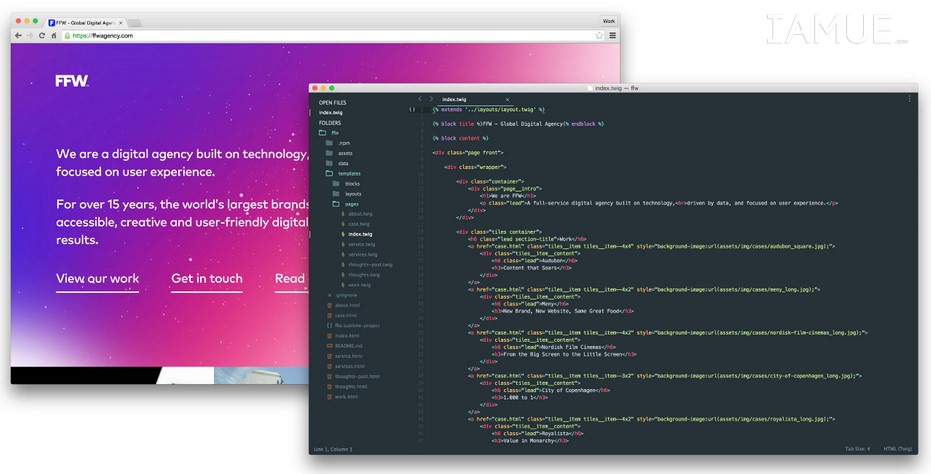This screenshot has height=474, width=931.
Task: Click the FOLDERS sidebar heading
Action: coord(330,123)
